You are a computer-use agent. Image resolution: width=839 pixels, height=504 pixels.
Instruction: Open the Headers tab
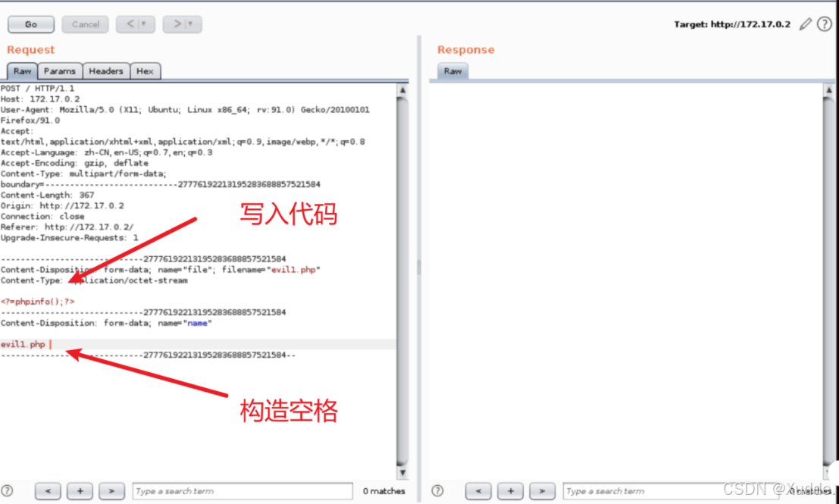[106, 71]
